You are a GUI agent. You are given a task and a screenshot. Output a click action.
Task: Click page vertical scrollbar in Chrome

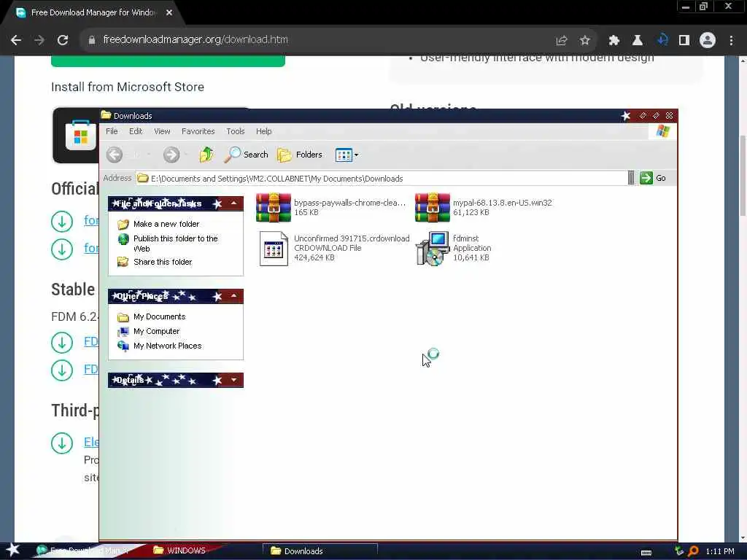pyautogui.click(x=743, y=176)
